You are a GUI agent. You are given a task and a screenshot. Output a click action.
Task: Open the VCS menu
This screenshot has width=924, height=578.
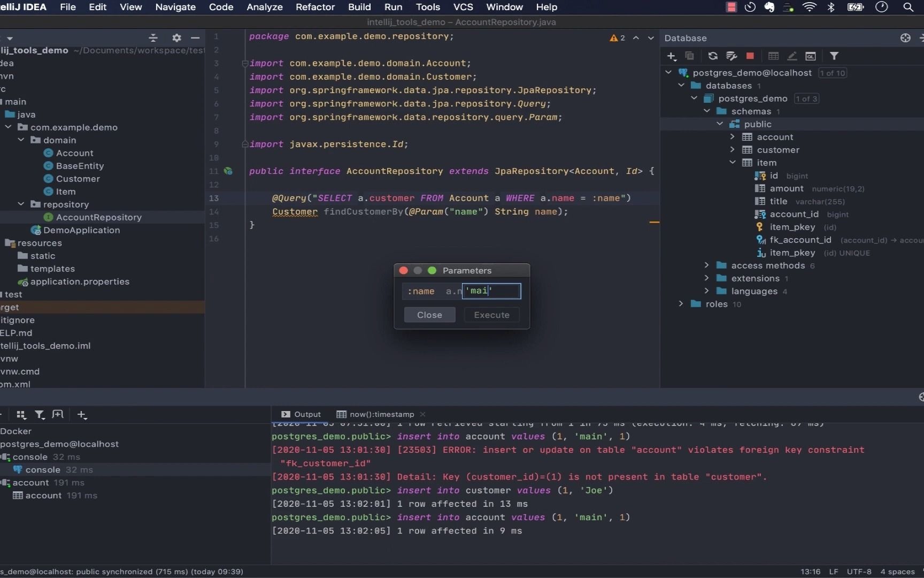(463, 7)
